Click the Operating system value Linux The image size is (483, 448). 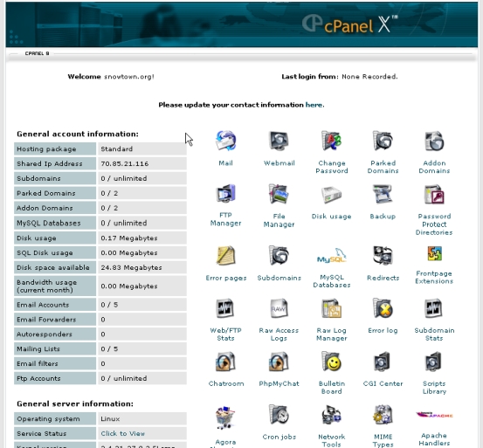tap(110, 419)
